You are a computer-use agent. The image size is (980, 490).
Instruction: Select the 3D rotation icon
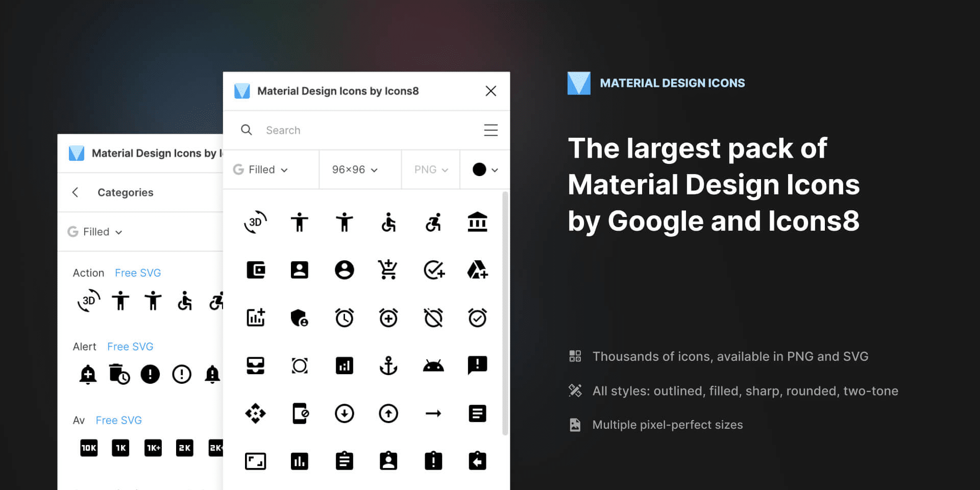(255, 222)
